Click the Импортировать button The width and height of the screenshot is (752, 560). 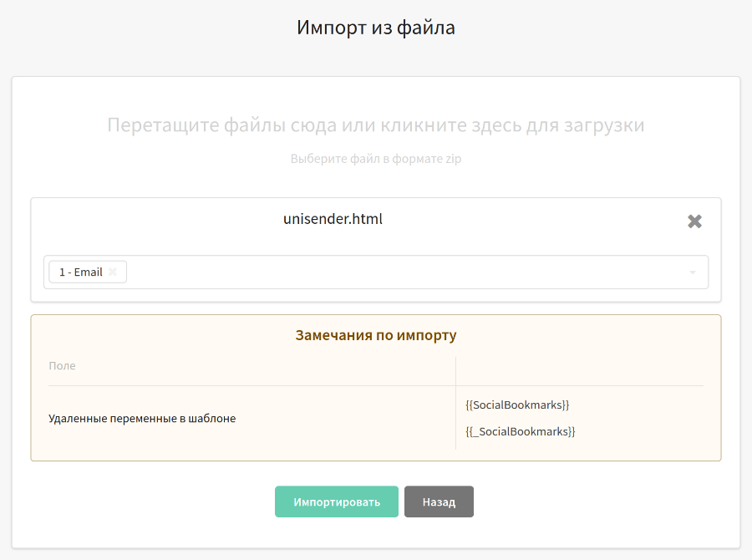336,501
